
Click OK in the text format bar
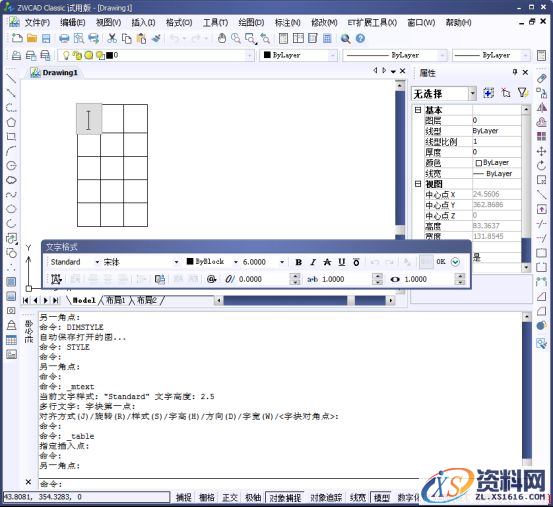(441, 262)
